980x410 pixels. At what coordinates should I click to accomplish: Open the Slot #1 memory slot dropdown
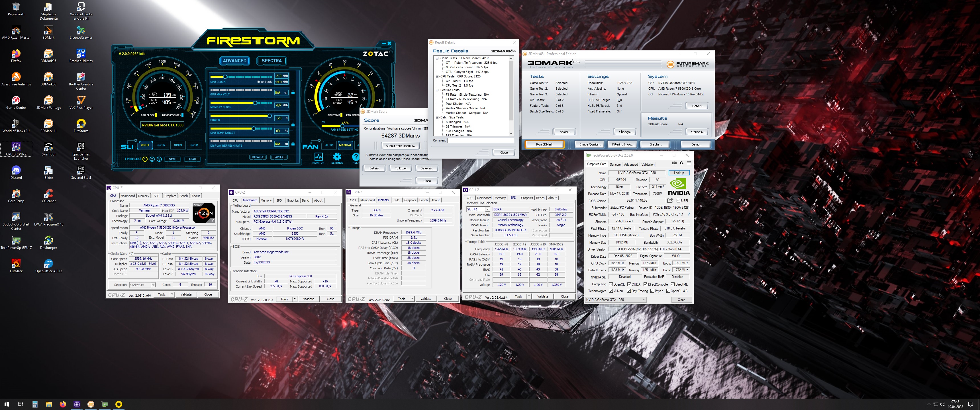point(478,209)
